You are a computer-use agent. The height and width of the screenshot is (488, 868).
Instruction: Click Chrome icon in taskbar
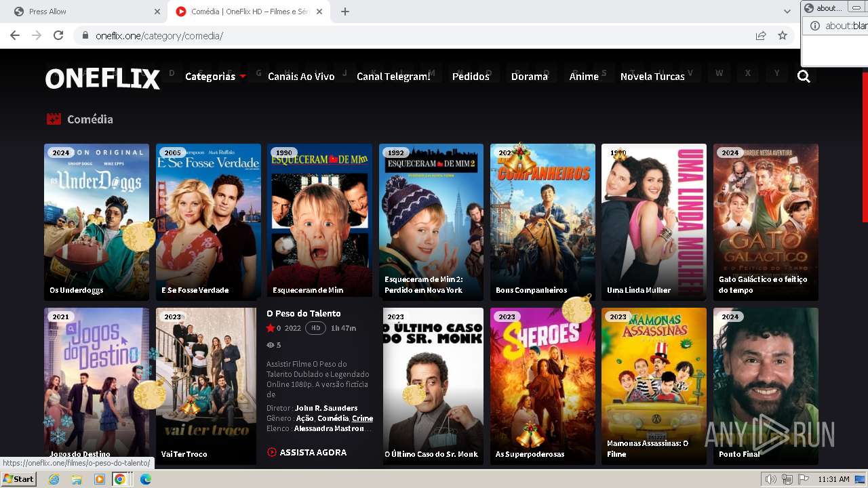[x=119, y=479]
